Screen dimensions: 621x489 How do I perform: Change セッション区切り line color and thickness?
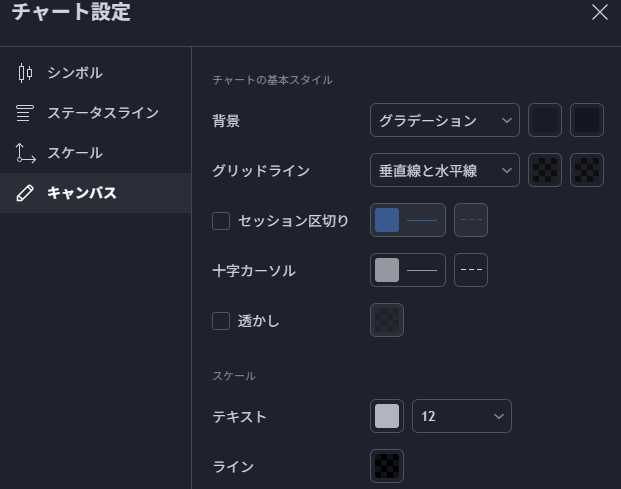point(408,220)
